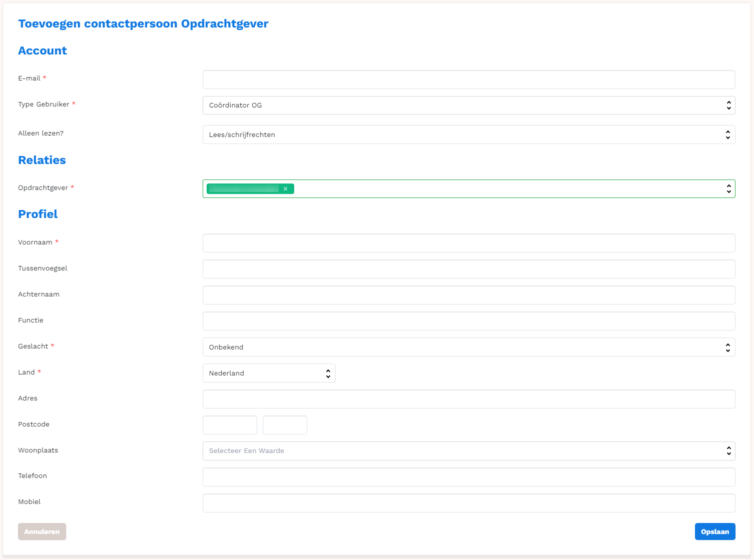Open the Geslacht dropdown showing Onbekend
Image resolution: width=754 pixels, height=560 pixels.
(469, 347)
